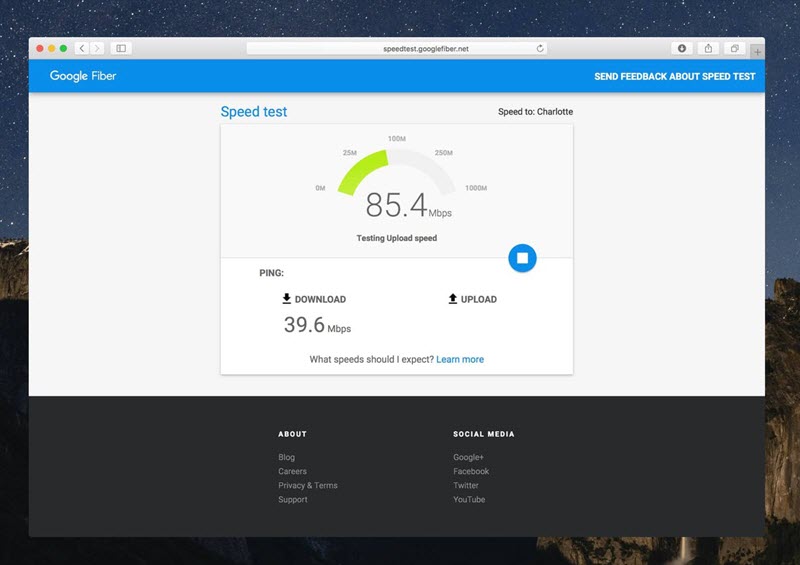Click the Safari forward arrow

(97, 48)
